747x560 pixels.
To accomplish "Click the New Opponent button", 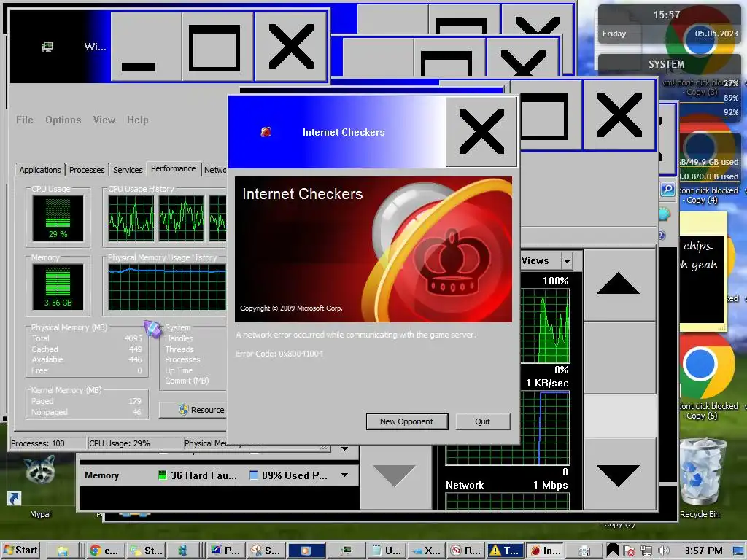I will point(407,421).
